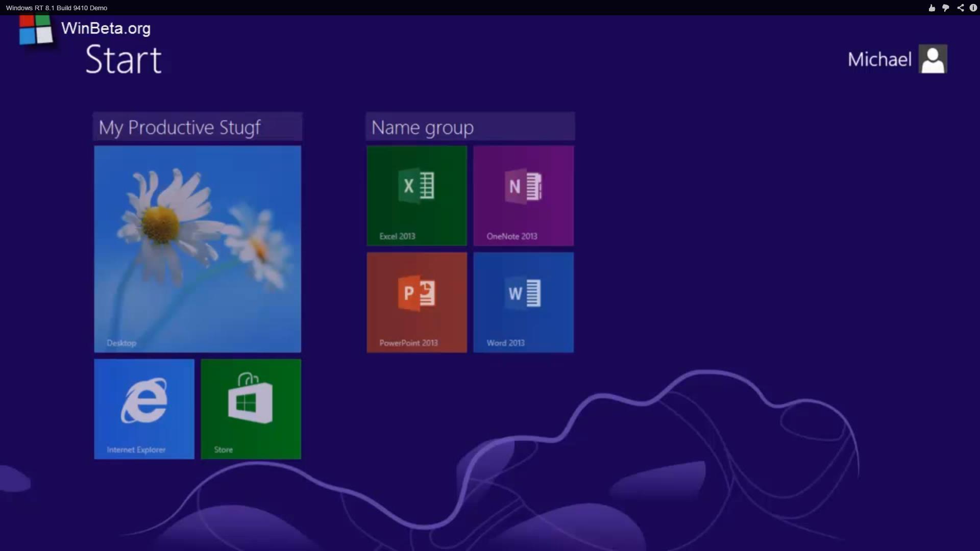Screen dimensions: 980x551
Task: Open the Word 2013 tile
Action: pos(523,303)
